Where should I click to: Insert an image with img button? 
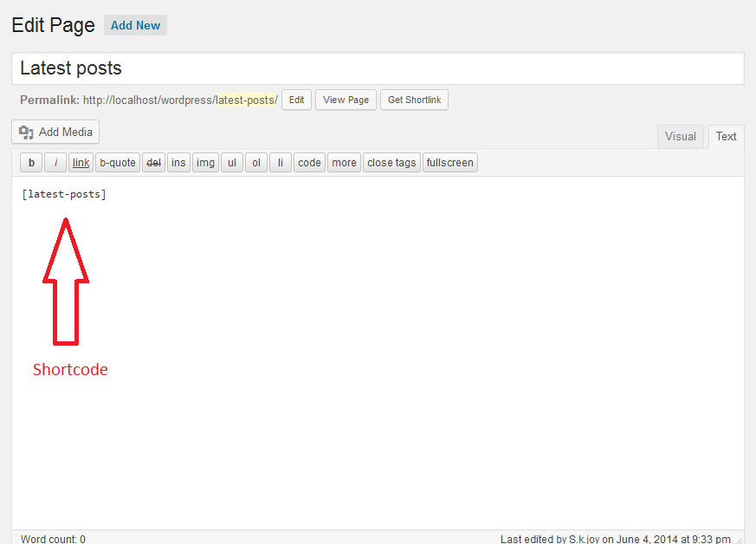coord(205,163)
